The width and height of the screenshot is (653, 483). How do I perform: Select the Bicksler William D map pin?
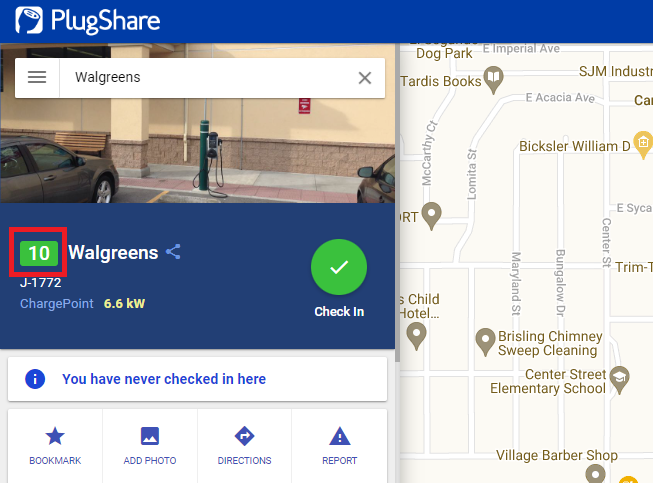pyautogui.click(x=643, y=145)
